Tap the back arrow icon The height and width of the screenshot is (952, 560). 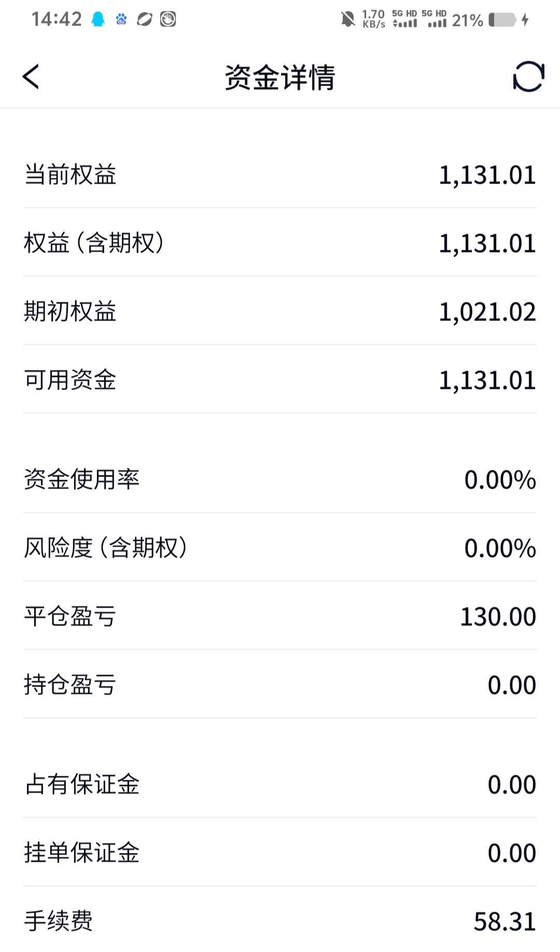(x=31, y=77)
